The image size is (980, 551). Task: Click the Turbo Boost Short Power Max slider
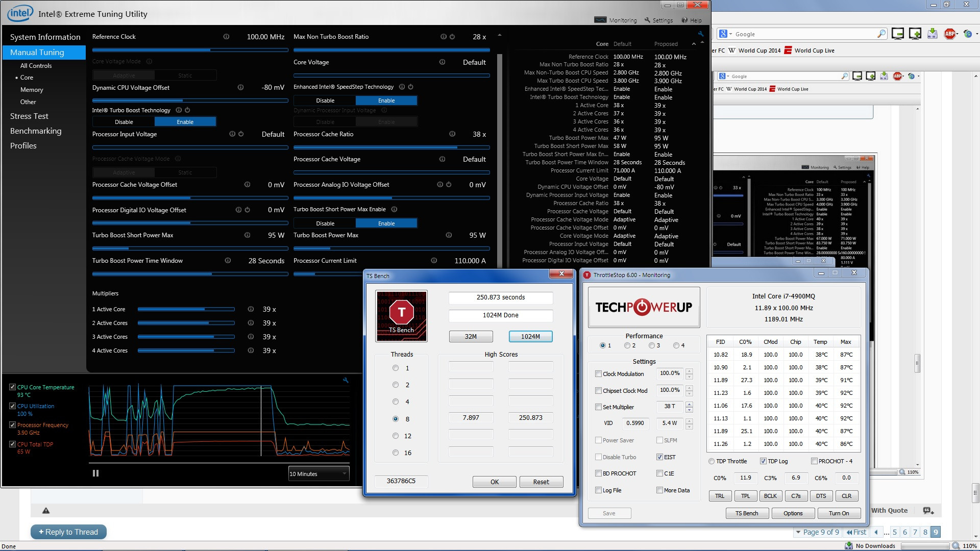(190, 248)
